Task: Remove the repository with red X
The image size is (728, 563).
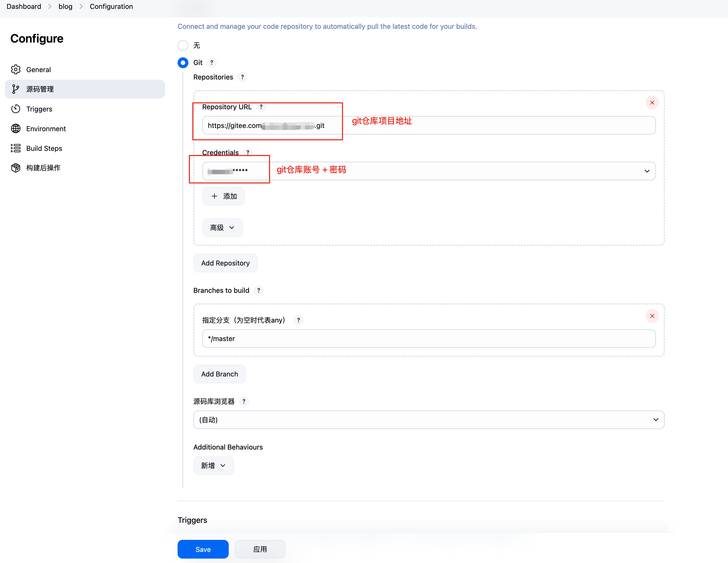Action: pyautogui.click(x=652, y=102)
